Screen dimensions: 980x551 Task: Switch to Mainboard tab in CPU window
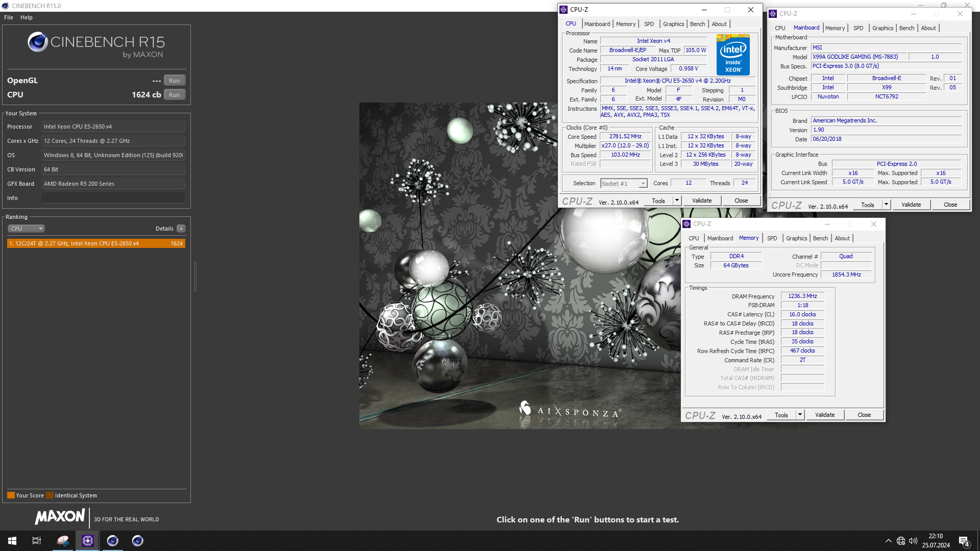point(597,24)
